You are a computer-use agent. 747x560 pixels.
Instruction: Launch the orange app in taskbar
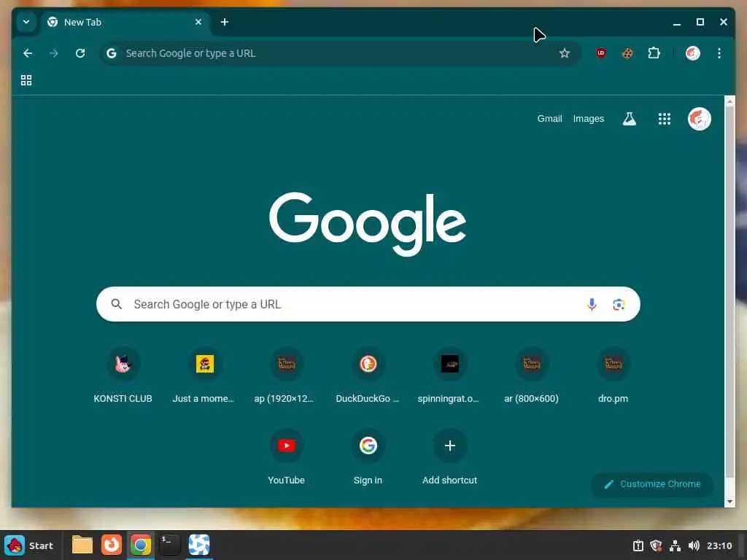112,545
